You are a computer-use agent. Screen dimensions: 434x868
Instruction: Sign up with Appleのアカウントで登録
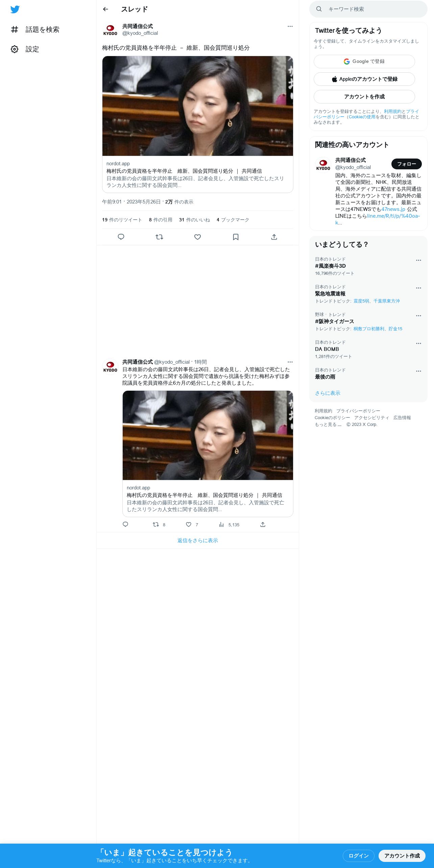[364, 79]
